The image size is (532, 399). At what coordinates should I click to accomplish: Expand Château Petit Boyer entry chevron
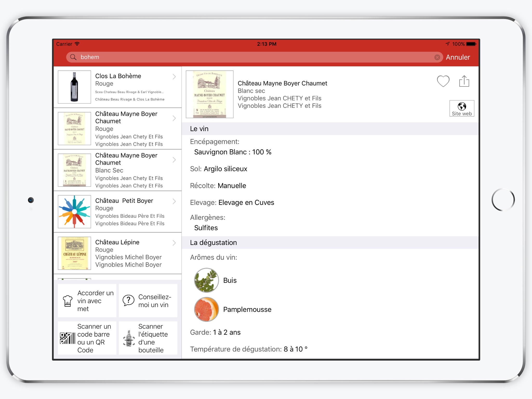click(x=174, y=201)
